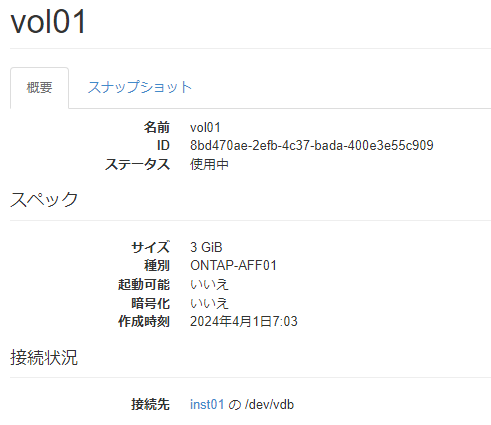Click the /dev/vdb device path text
491x425 pixels.
[269, 405]
